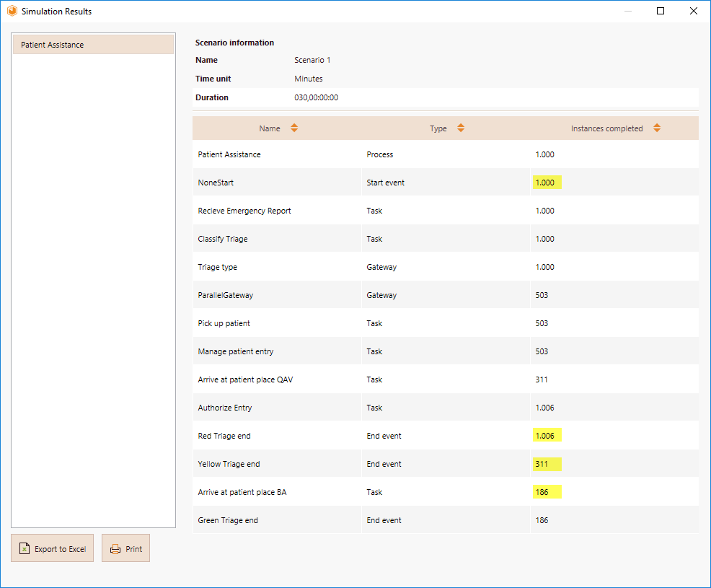Click 1.006 value in Authorize Entry row
The height and width of the screenshot is (588, 711).
point(544,408)
